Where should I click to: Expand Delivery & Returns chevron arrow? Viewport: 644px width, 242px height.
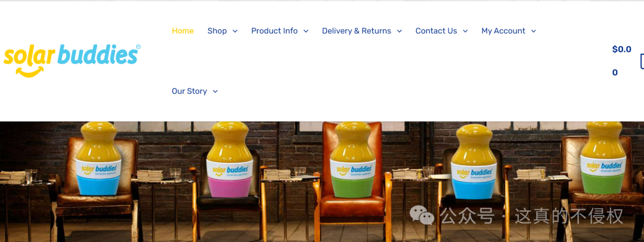point(399,31)
